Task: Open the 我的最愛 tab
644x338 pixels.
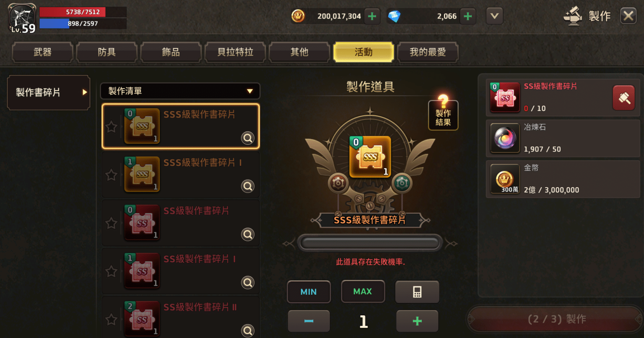Action: (x=428, y=52)
